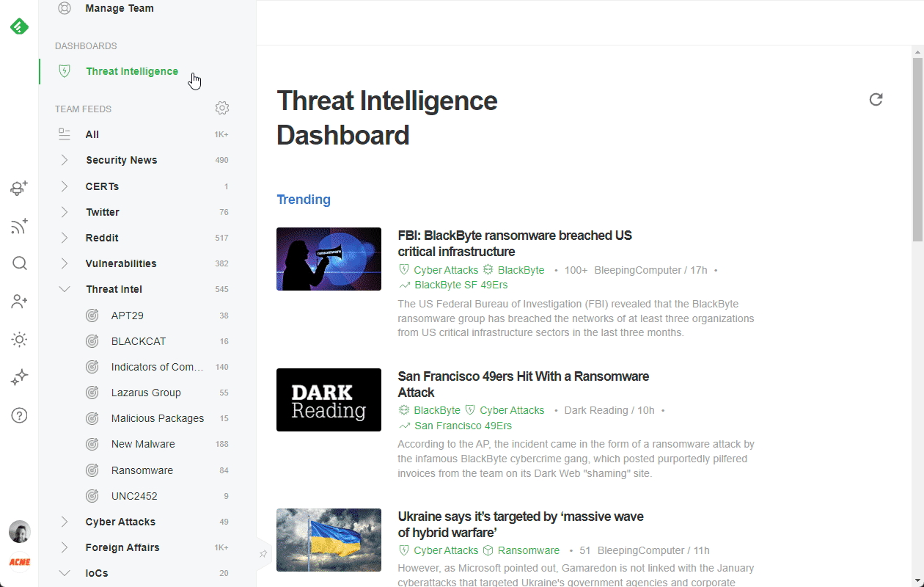This screenshot has width=924, height=587.
Task: Click the green Feedly logo icon
Action: pos(19,27)
